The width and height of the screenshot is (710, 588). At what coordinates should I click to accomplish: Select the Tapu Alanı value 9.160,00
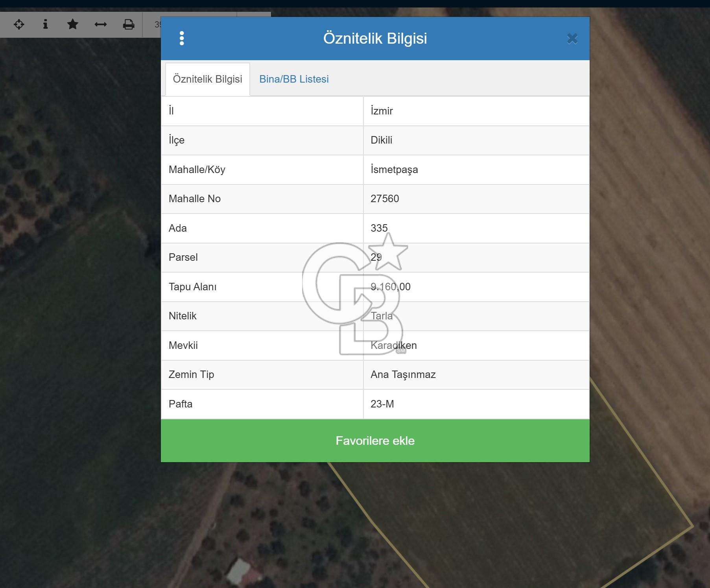pyautogui.click(x=390, y=287)
